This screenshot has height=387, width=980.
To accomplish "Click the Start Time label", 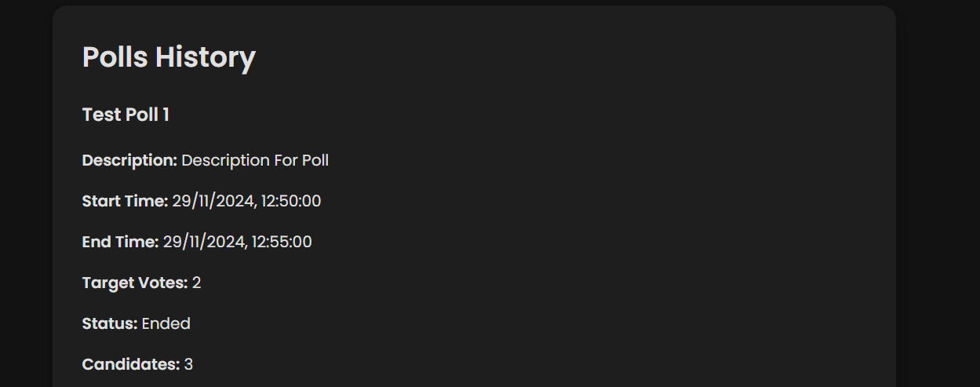I will point(125,201).
